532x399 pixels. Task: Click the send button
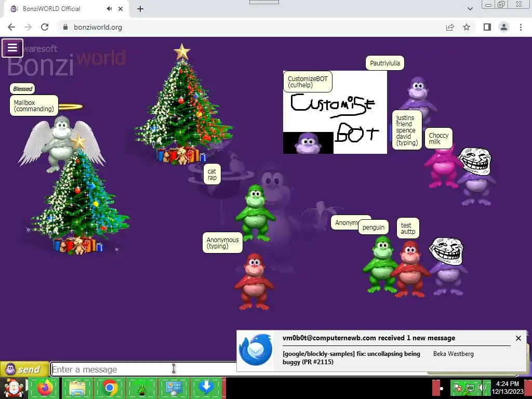24,369
